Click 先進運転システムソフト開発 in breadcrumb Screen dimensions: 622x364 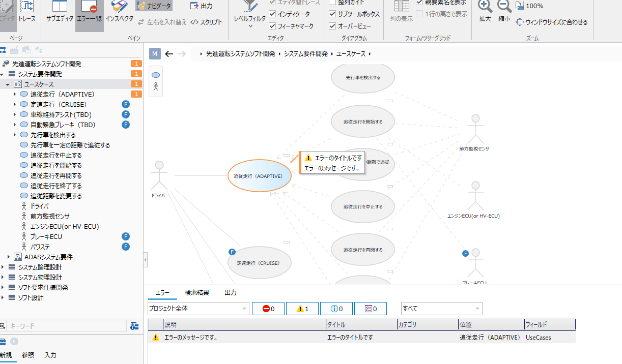[x=240, y=53]
